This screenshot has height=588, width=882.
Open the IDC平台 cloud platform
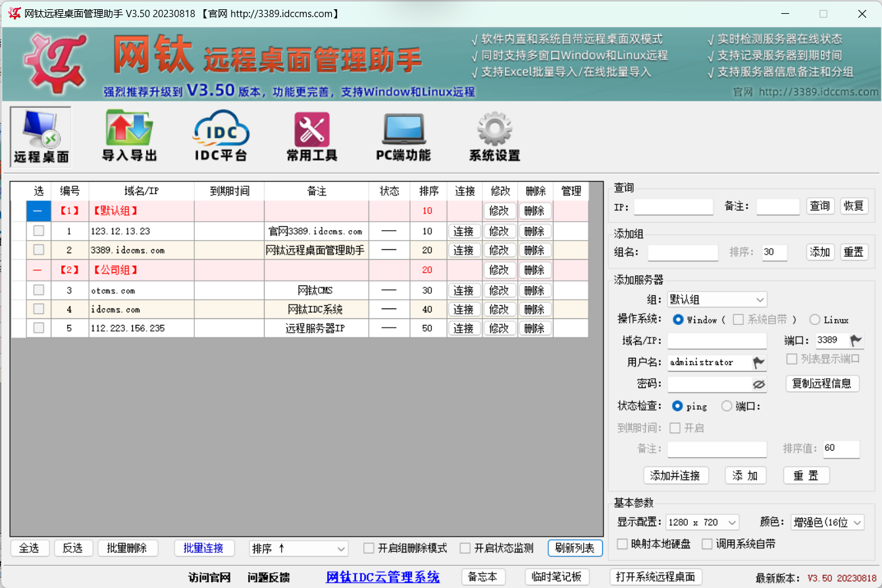220,136
